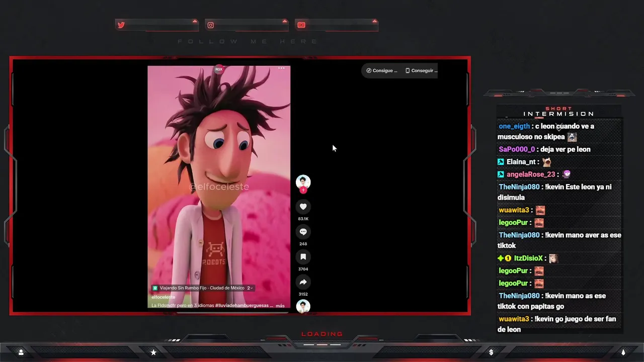Click 'La Fldsmdfr pero en 3 idiomas' caption

[x=182, y=306]
